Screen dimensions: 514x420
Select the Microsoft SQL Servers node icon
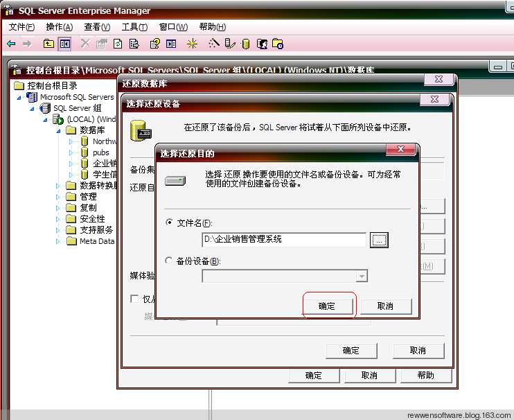(32, 97)
